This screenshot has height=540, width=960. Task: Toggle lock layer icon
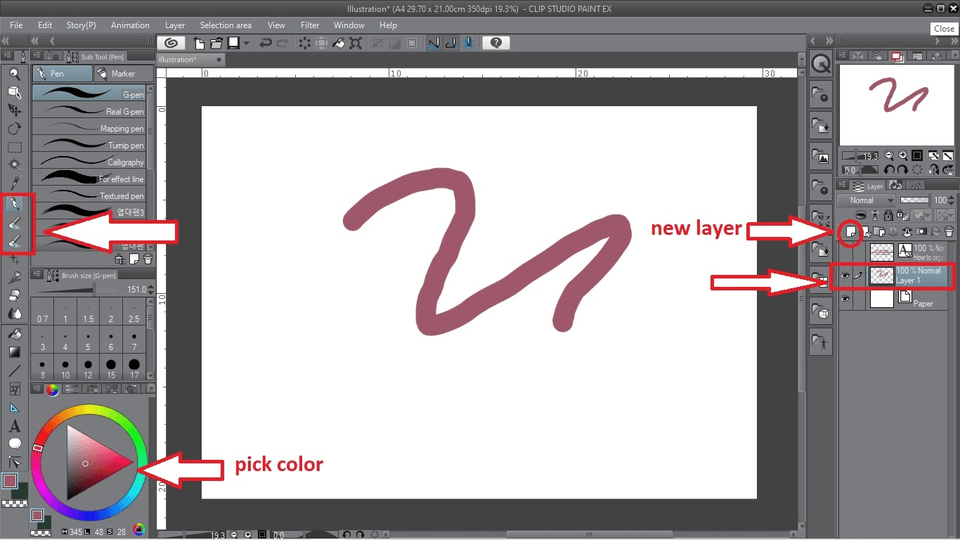tap(888, 215)
